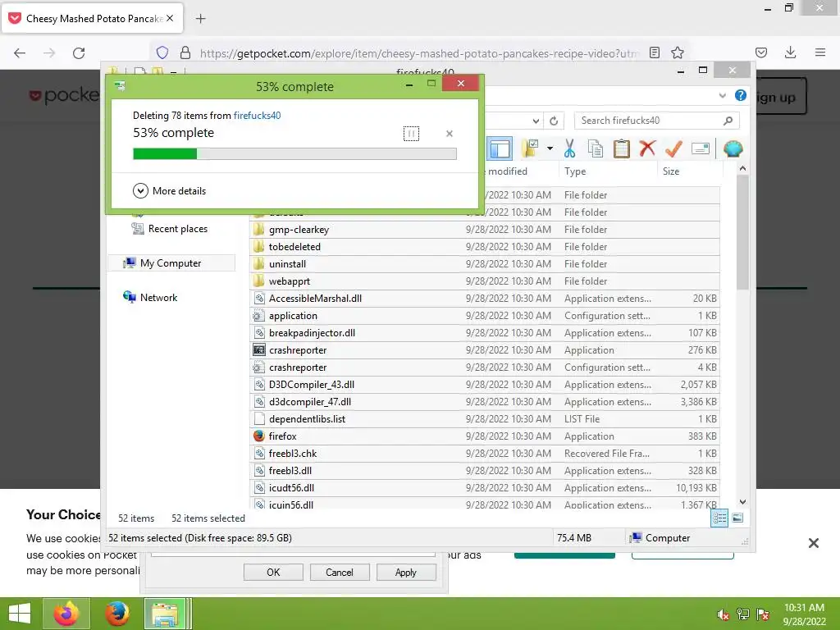840x630 pixels.
Task: Close the Cheesy Mashed Potato Pancakes tab
Action: pyautogui.click(x=170, y=18)
